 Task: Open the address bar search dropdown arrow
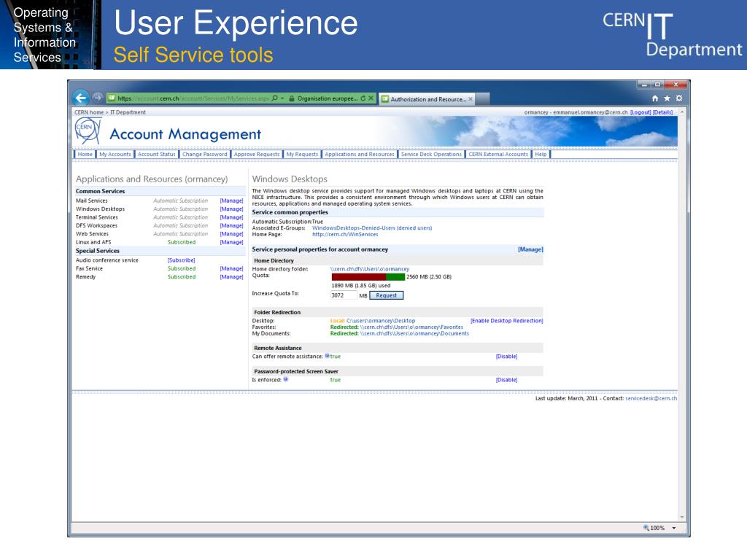[282, 98]
